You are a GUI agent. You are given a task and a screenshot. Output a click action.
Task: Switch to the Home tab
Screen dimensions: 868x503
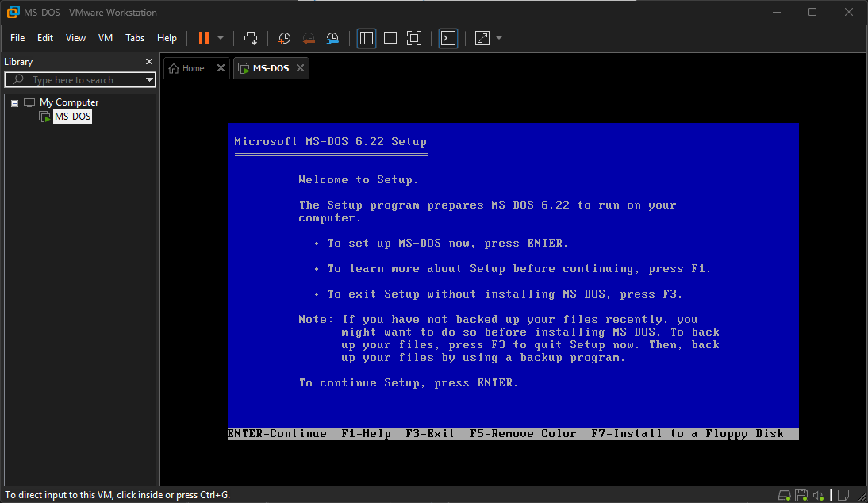(x=187, y=68)
